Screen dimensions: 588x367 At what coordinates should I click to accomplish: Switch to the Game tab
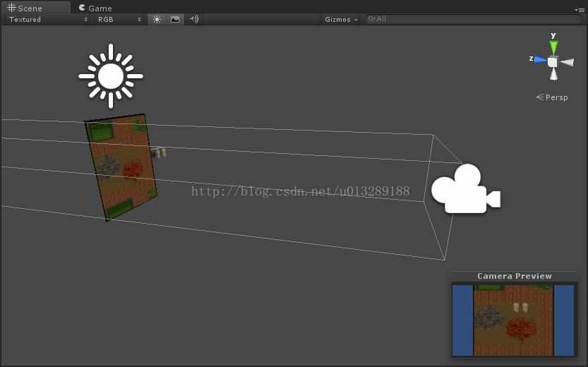point(95,8)
